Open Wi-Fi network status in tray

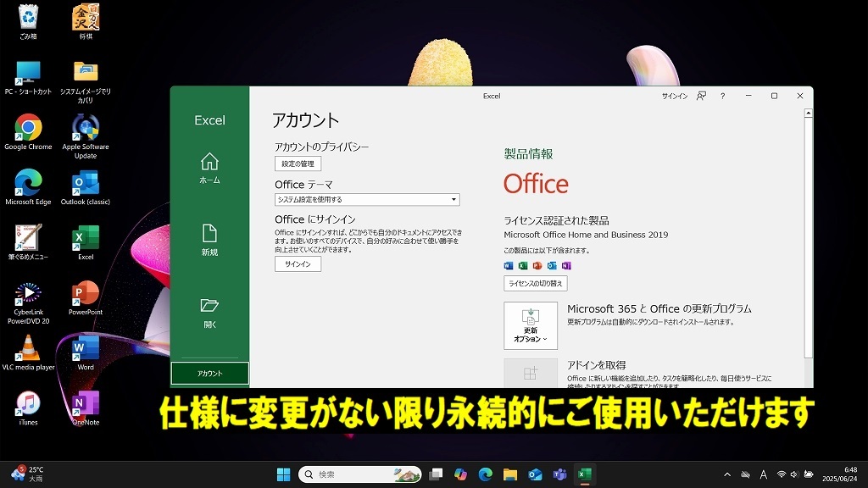click(781, 474)
